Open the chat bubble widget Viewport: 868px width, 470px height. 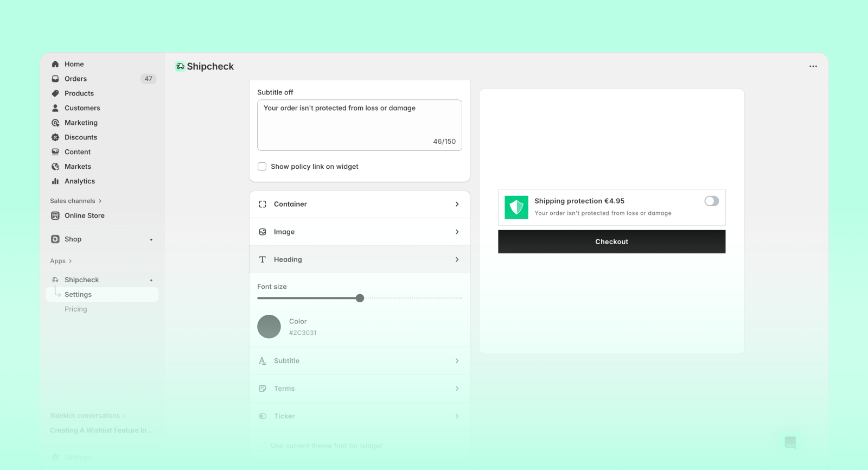(790, 442)
